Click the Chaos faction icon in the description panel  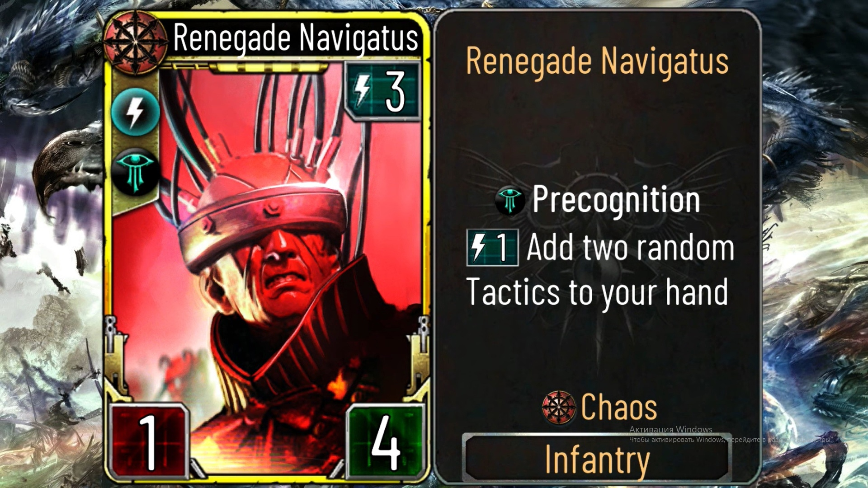559,407
